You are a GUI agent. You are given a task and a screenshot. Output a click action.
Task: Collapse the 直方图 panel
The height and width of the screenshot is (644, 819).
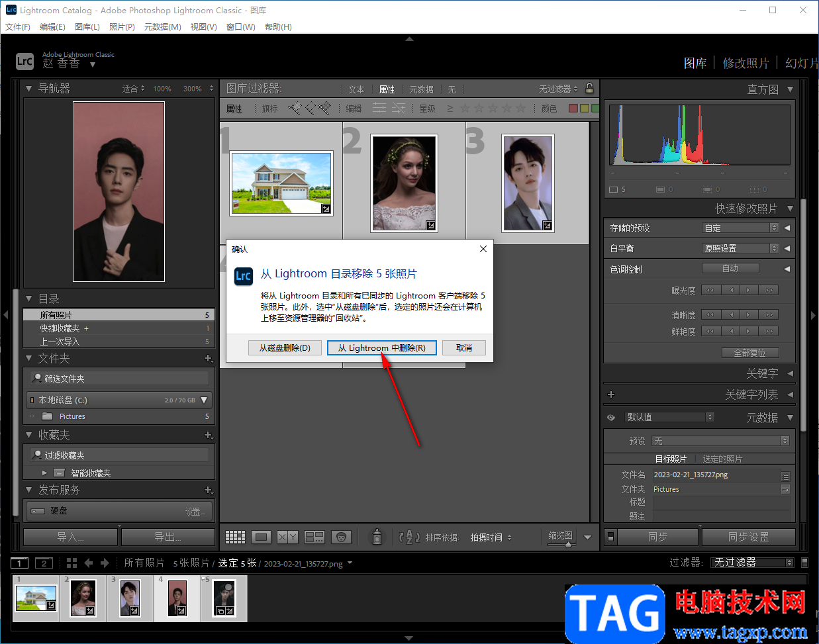(x=790, y=89)
